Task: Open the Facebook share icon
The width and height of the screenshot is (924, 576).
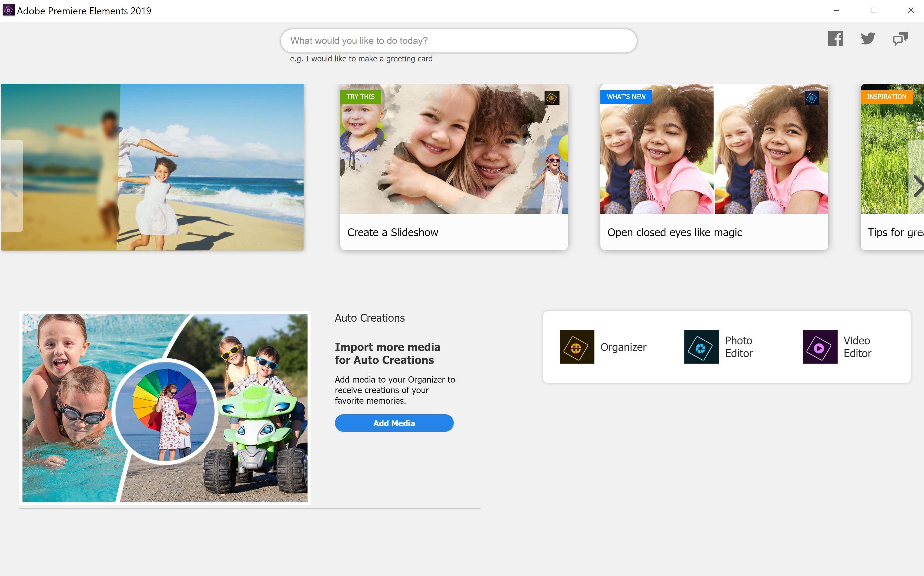Action: pos(835,39)
